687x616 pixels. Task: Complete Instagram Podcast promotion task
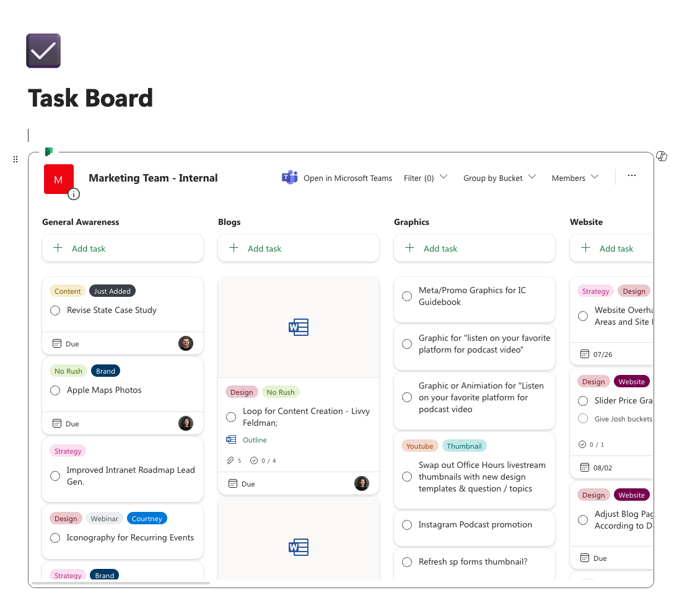pyautogui.click(x=407, y=525)
